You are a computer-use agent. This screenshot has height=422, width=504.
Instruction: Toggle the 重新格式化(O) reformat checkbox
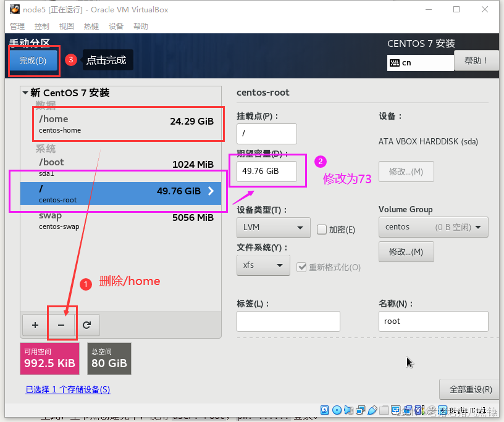(301, 267)
